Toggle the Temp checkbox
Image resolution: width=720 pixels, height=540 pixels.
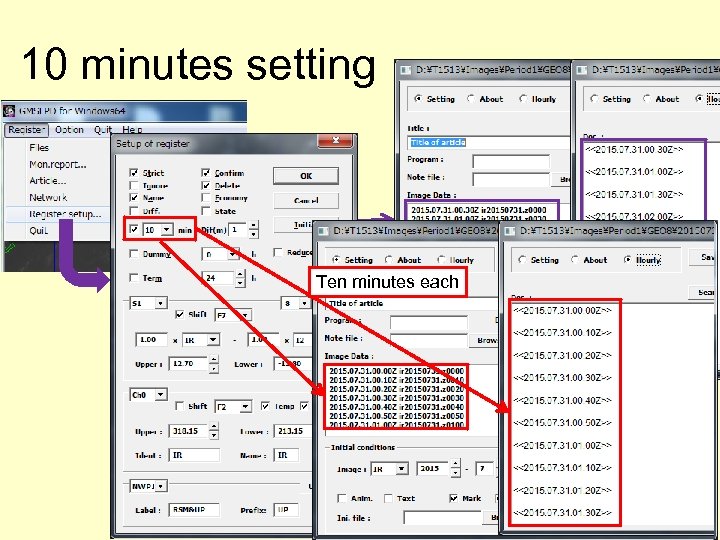pyautogui.click(x=265, y=406)
